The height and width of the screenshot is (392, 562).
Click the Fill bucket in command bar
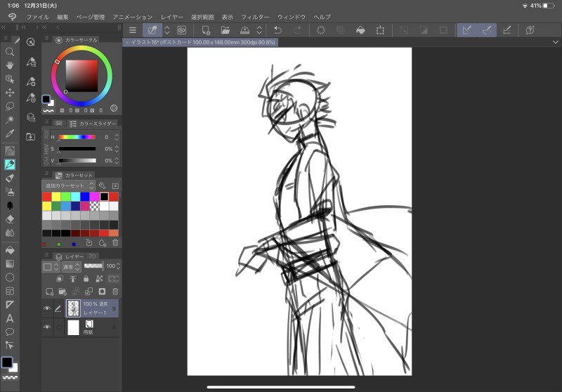pyautogui.click(x=360, y=30)
